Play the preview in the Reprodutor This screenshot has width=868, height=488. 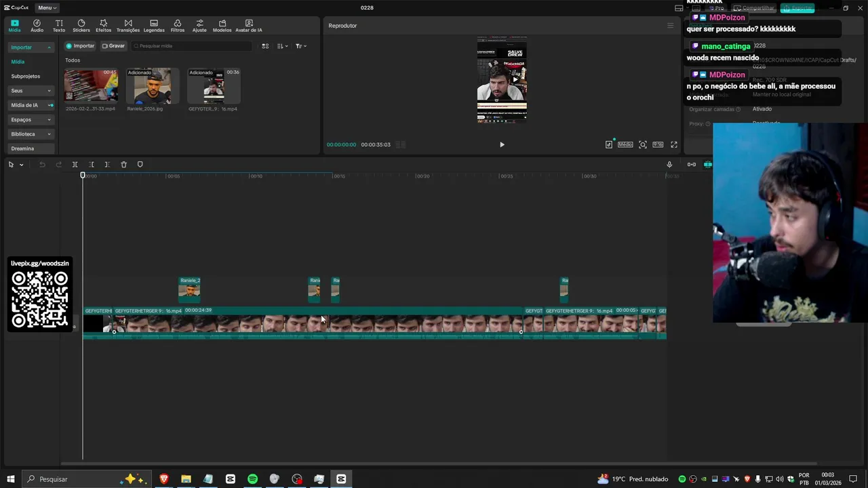coord(502,144)
